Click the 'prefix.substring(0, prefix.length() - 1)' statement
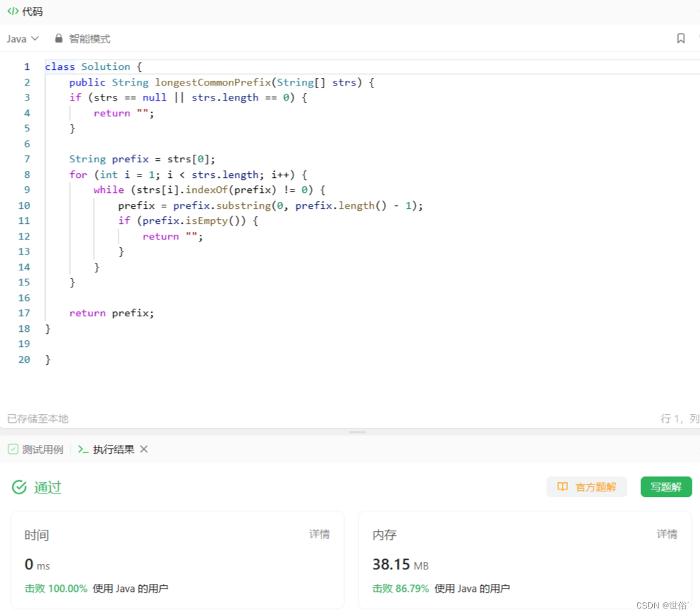700x616 pixels. click(270, 205)
